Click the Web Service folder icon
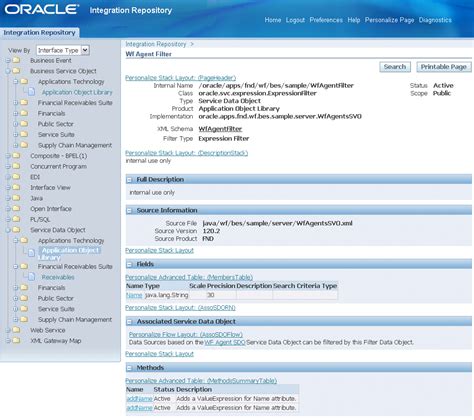Viewport: 474px width, 420px height. [x=16, y=330]
